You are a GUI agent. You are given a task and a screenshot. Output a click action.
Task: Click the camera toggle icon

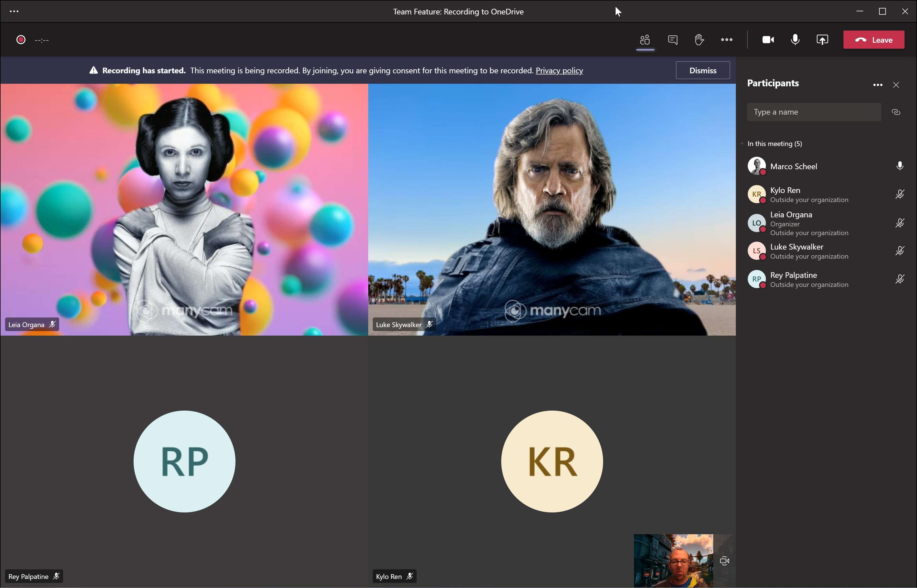[x=767, y=39]
